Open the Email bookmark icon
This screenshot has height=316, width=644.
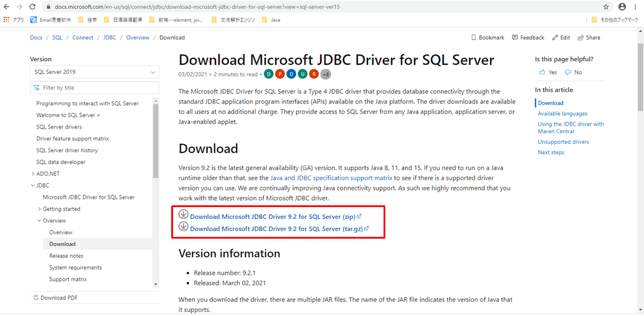coord(34,19)
